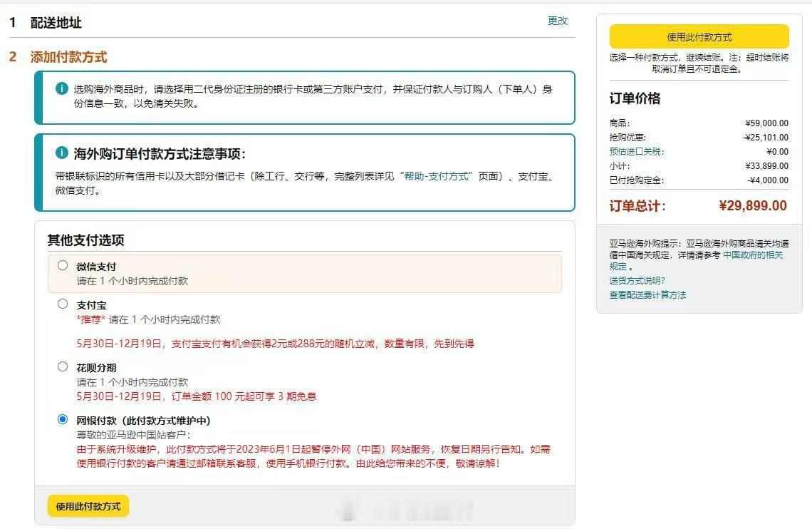Click the 订单总计 label
The image size is (812, 529).
637,206
